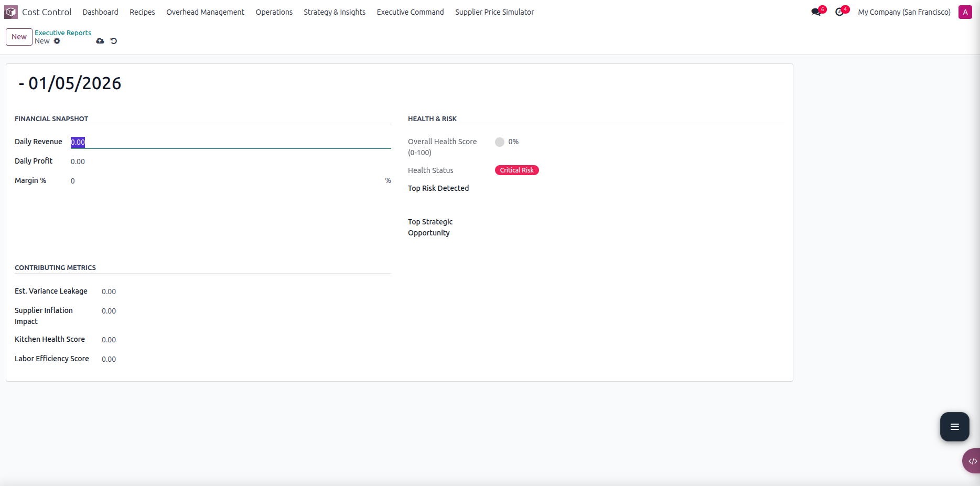Open the user avatar menu
This screenshot has height=486, width=980.
[x=965, y=12]
